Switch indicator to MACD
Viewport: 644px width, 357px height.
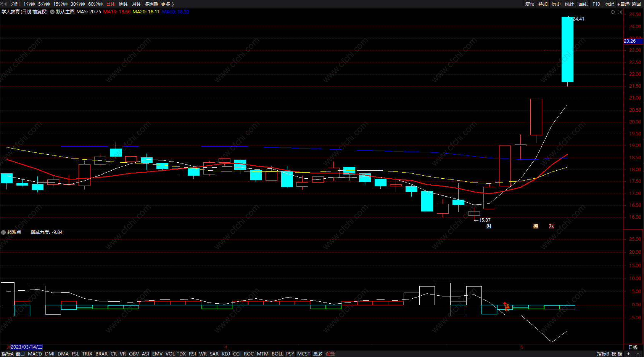[35, 354]
